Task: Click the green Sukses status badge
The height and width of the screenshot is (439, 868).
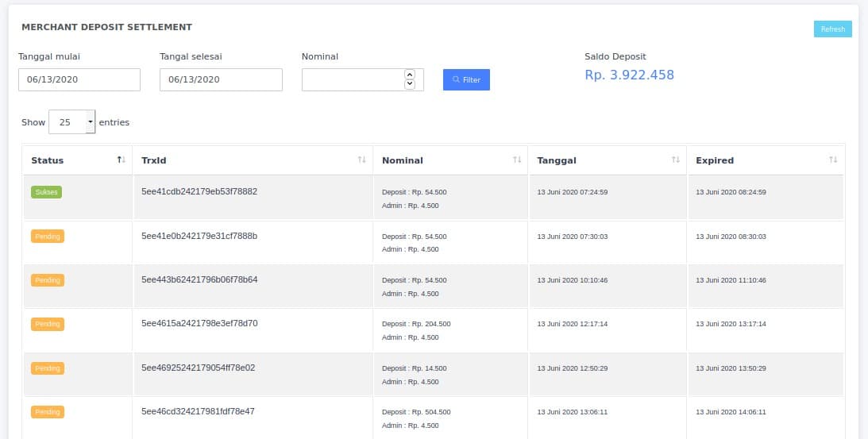Action: coord(47,192)
